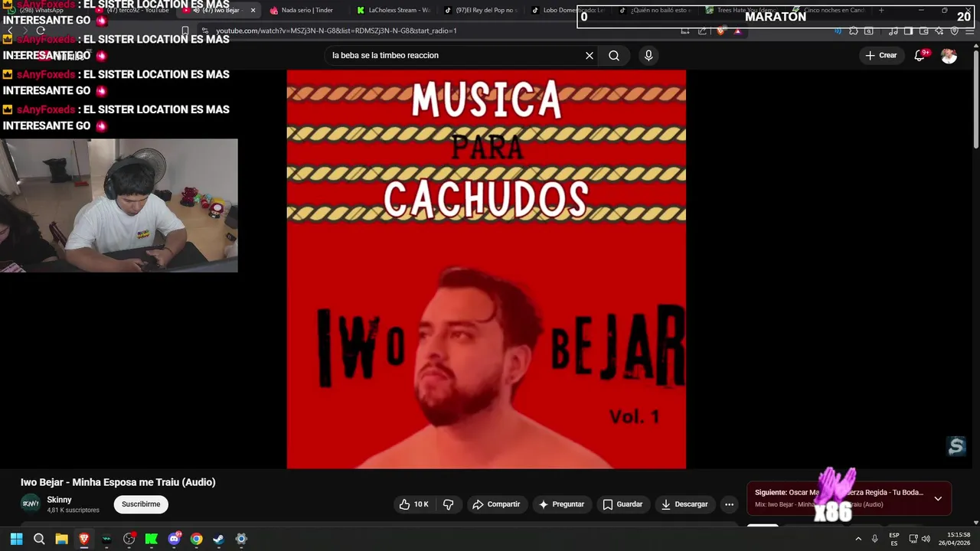Click the video player to pause
This screenshot has height=551, width=980.
486,269
